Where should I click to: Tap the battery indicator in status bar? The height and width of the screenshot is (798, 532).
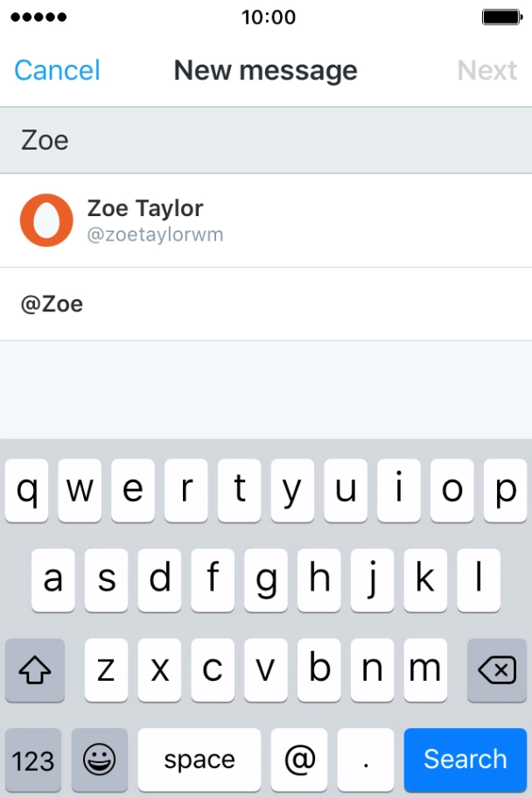(x=502, y=17)
